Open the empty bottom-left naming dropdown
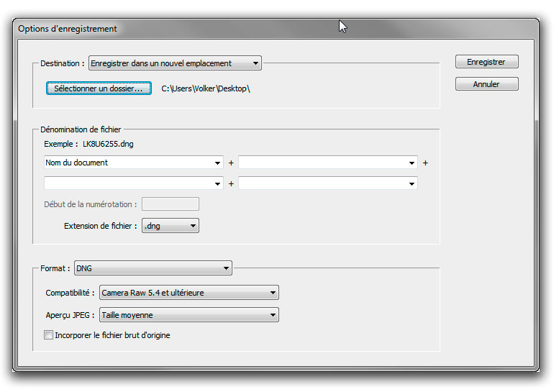Viewport: 559px width, 392px height. [134, 183]
